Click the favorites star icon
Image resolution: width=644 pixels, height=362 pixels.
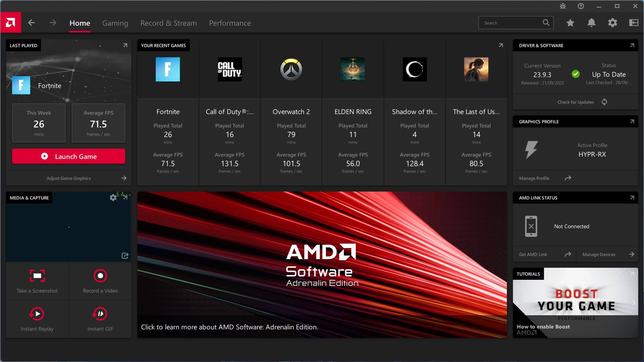pyautogui.click(x=570, y=22)
